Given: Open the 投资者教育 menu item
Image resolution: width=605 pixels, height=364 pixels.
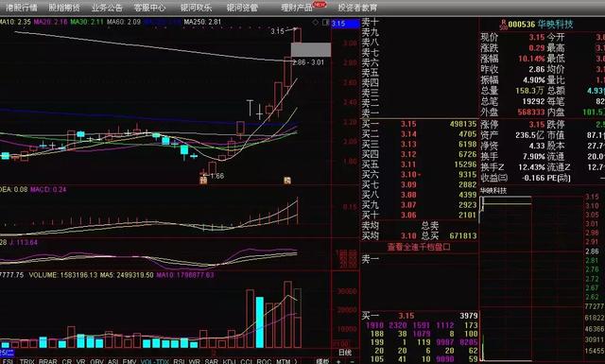Looking at the screenshot, I should click(357, 8).
